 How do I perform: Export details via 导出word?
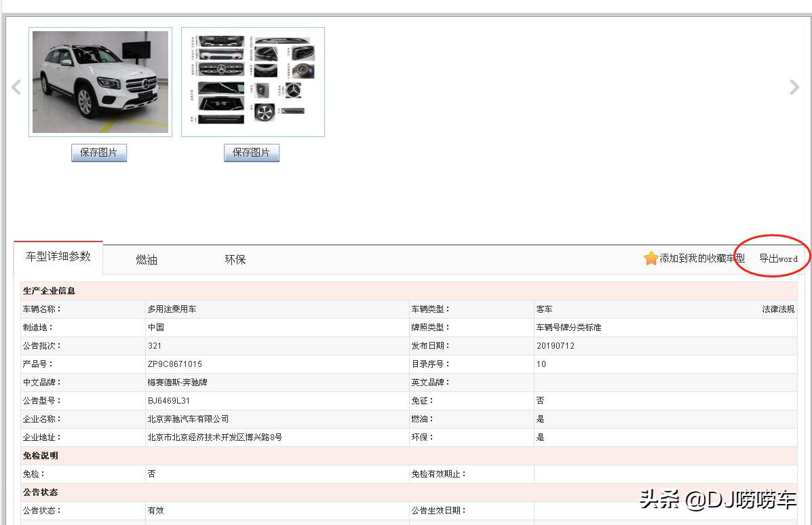(x=778, y=258)
